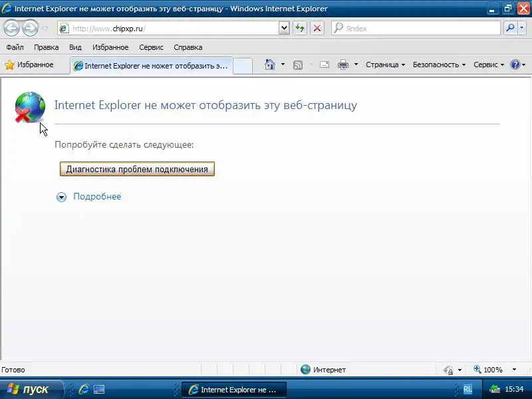This screenshot has height=399, width=532.
Task: Open the Вид menu
Action: (x=75, y=47)
